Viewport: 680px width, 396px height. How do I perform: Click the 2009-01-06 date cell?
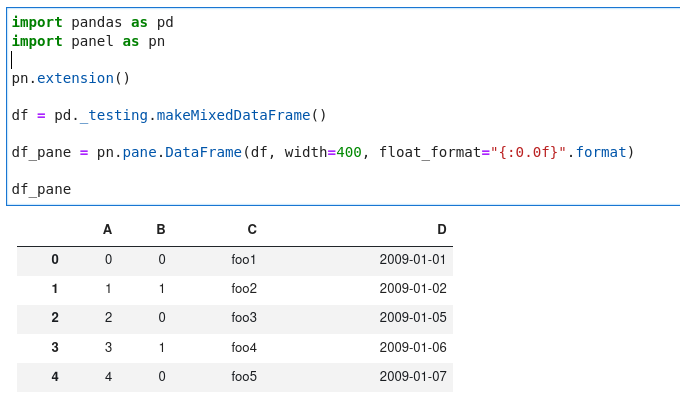point(413,347)
